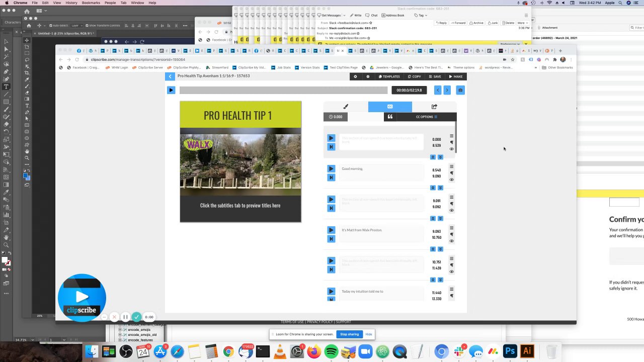The image size is (644, 362).
Task: Open the People menu in the menu bar
Action: [110, 3]
